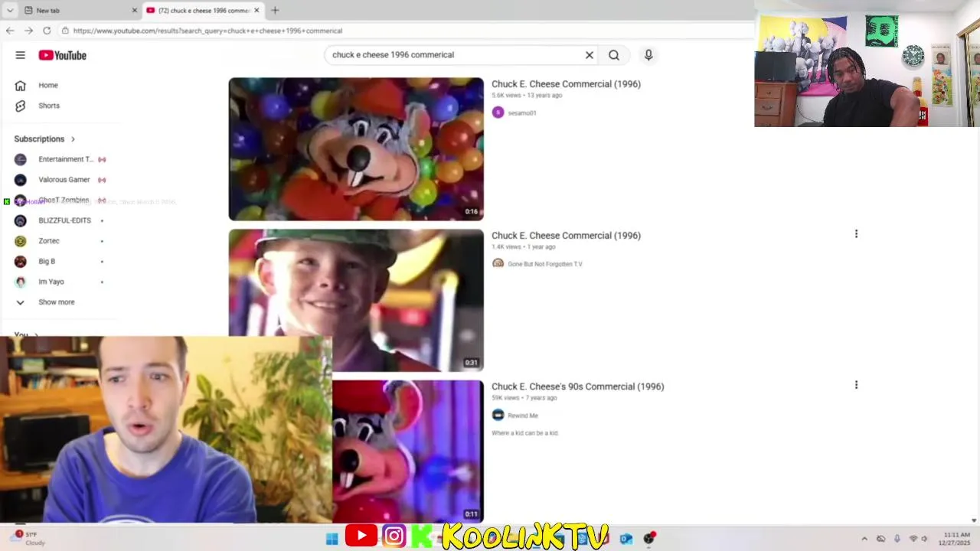Open Valorous Gamer subscription channel
The height and width of the screenshot is (551, 980).
[64, 180]
